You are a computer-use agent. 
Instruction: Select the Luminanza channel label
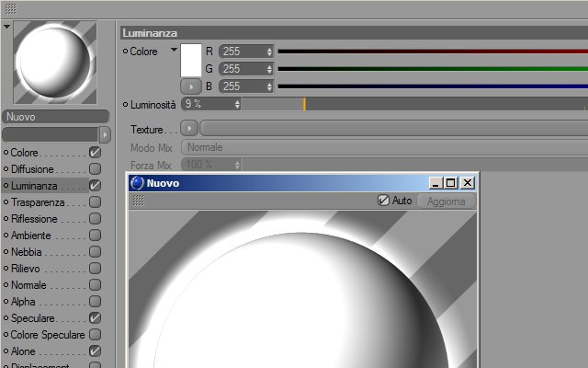pyautogui.click(x=34, y=186)
